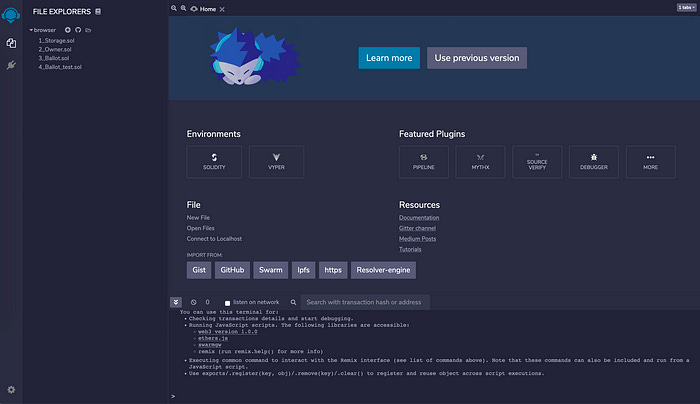Click Connect to Localhost link

[214, 239]
